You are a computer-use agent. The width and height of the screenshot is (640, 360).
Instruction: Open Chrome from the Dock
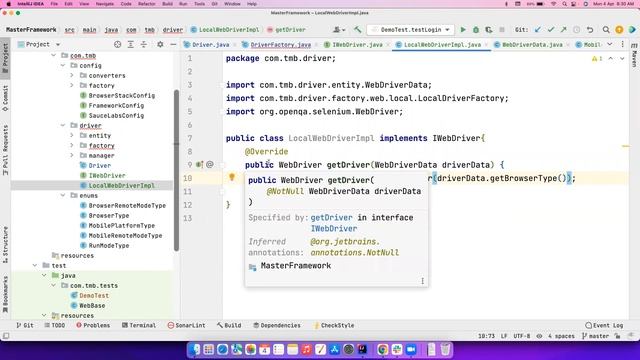[x=382, y=349]
